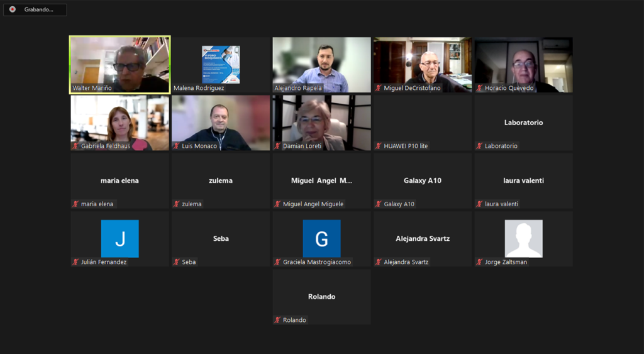644x354 pixels.
Task: Select Malena Rodríguez's poster image tile
Action: coord(221,64)
